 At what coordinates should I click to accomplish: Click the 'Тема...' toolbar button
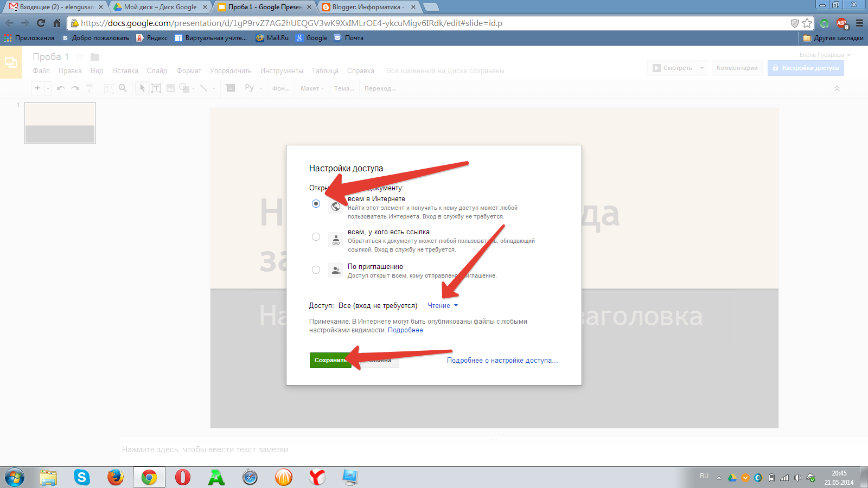pyautogui.click(x=344, y=88)
